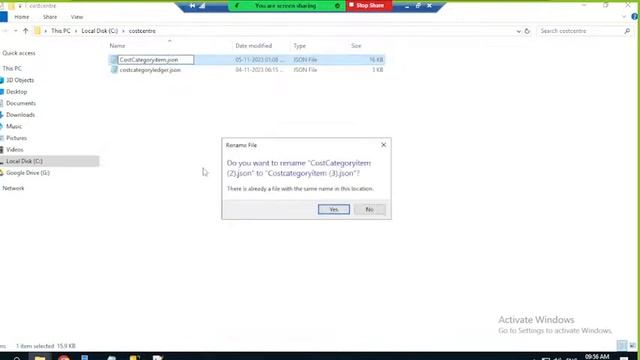Open the recent locations dropdown arrow
Viewport: 640px width, 360px height.
16,31
